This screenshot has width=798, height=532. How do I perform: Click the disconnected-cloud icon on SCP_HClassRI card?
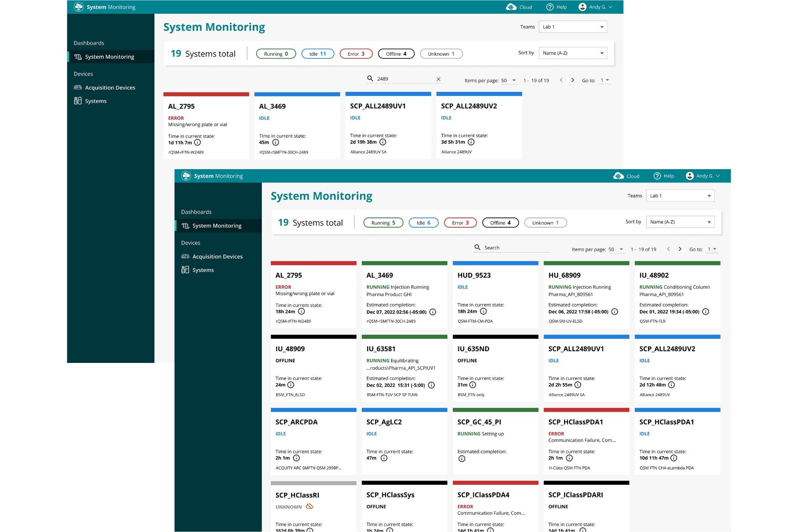309,507
